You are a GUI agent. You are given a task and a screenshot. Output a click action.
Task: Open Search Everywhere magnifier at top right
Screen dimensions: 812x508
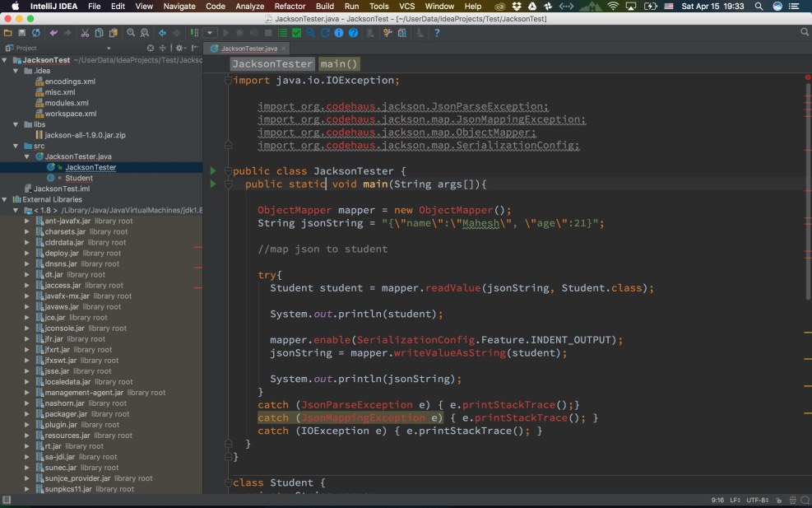tap(803, 32)
